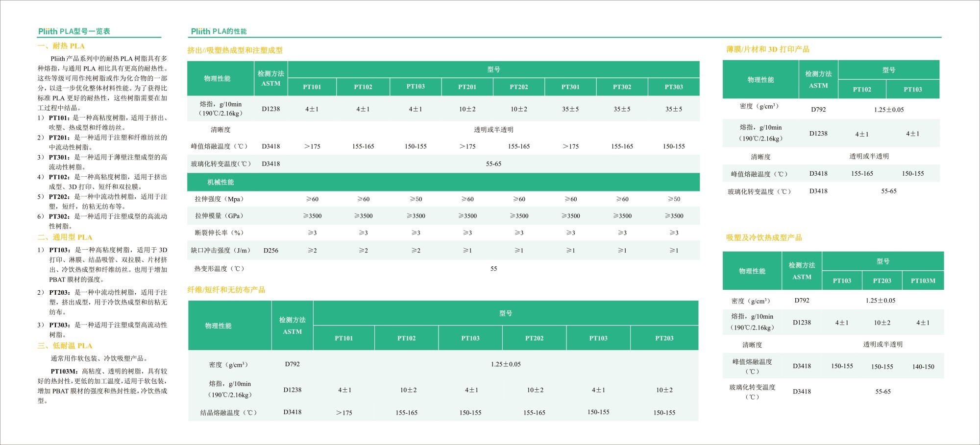This screenshot has width=980, height=445.
Task: Click the "热变形温度（℃）" row label
Action: tap(219, 269)
